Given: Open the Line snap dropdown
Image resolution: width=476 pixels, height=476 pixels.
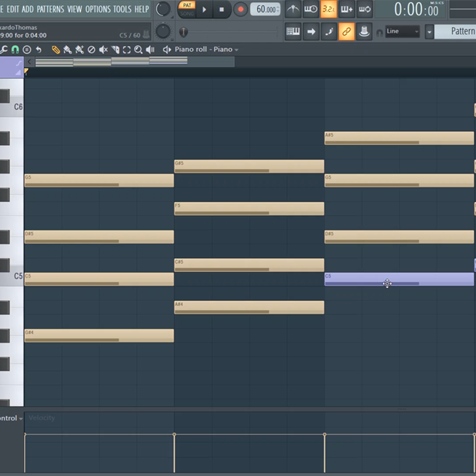Looking at the screenshot, I should (x=402, y=31).
